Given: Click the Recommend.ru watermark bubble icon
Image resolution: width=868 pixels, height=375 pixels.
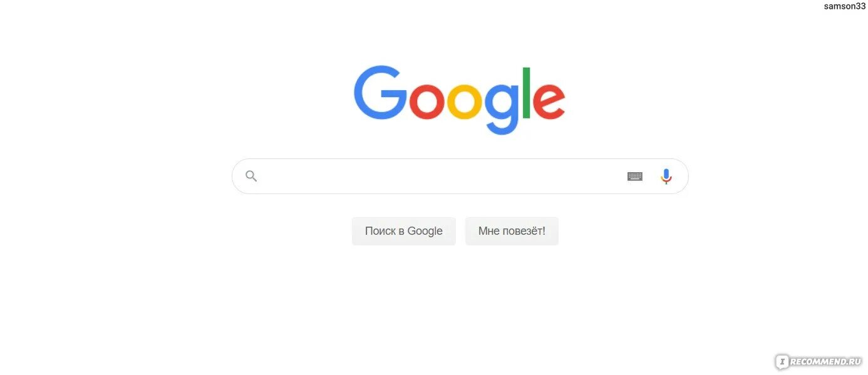Looking at the screenshot, I should click(782, 362).
